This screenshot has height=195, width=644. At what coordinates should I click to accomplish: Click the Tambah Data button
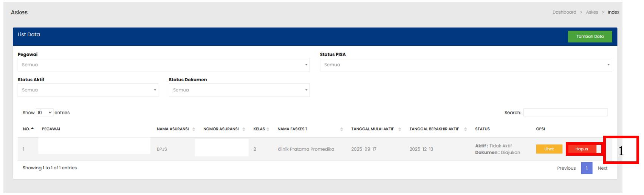pos(590,37)
